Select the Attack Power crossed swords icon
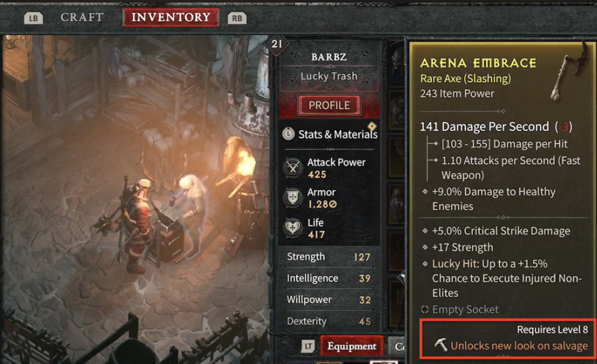 [293, 167]
